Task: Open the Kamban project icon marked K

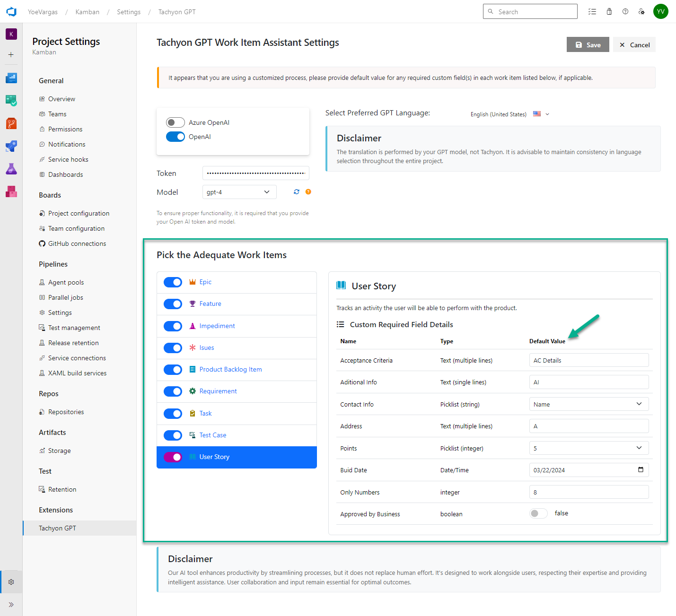Action: [11, 34]
